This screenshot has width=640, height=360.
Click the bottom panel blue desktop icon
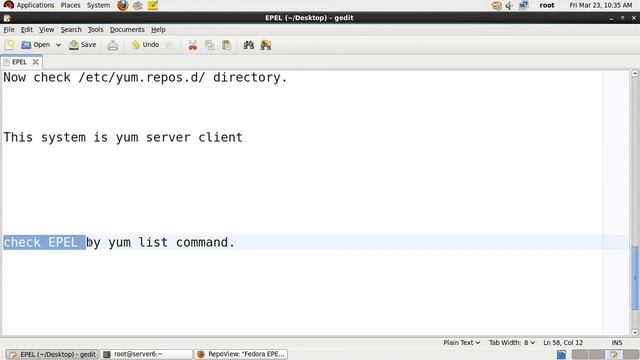pos(562,354)
